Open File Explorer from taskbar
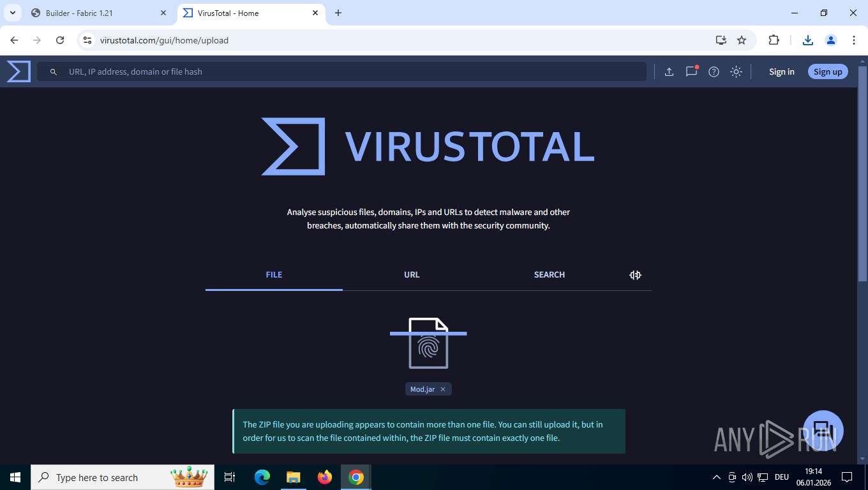868x490 pixels. 293,477
